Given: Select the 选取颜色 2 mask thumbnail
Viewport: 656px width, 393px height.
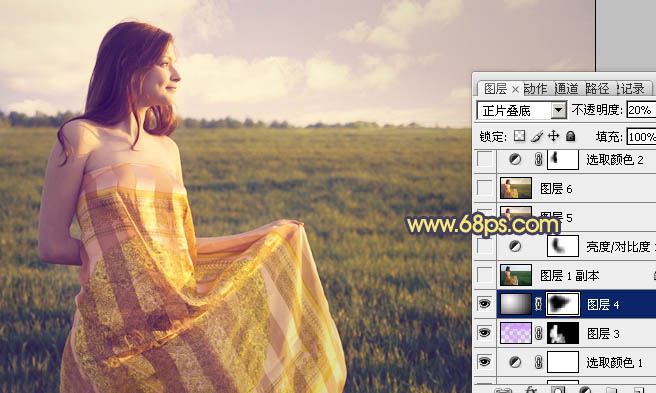Looking at the screenshot, I should click(563, 159).
